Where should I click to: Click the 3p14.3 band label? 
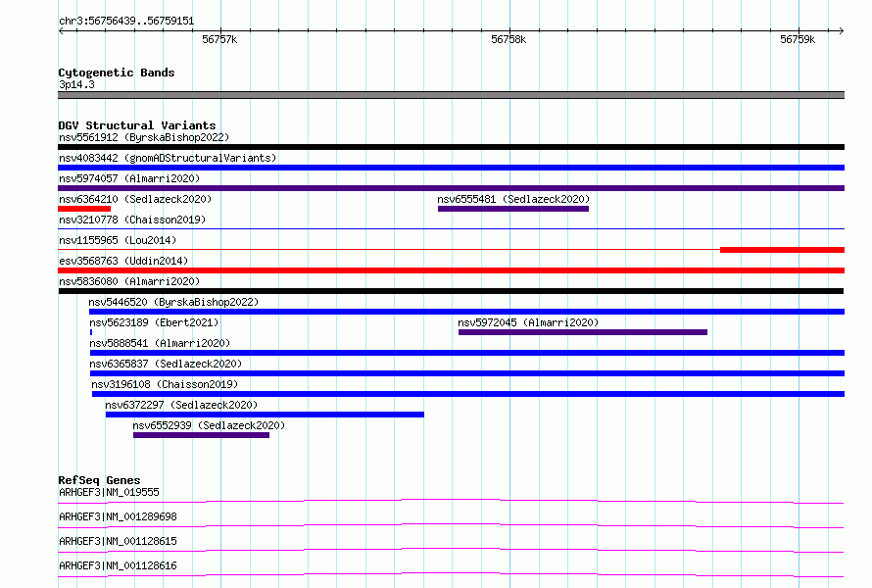pos(76,84)
